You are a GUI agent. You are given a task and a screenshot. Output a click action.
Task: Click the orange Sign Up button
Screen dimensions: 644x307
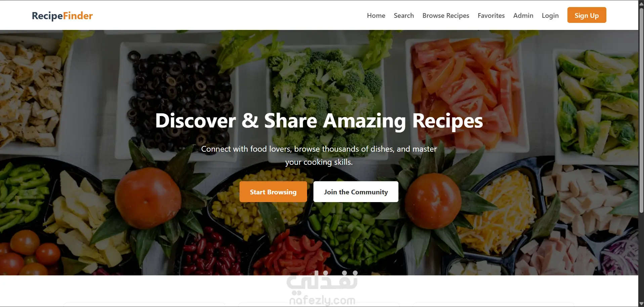pyautogui.click(x=587, y=15)
